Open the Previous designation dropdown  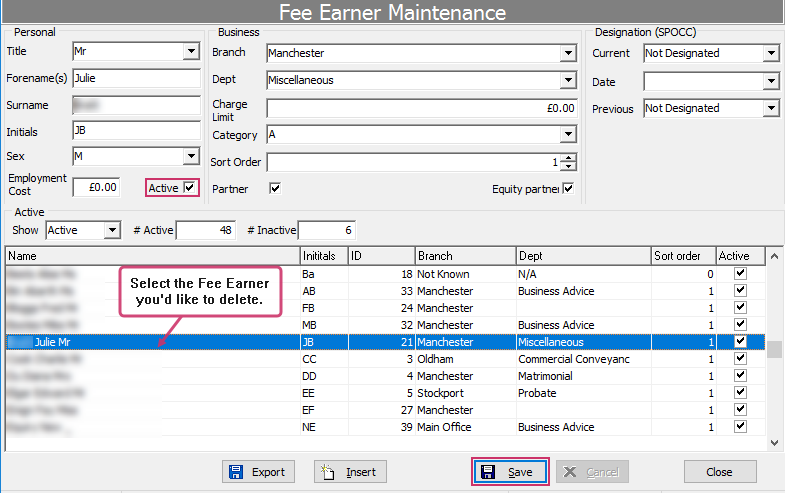(x=771, y=108)
